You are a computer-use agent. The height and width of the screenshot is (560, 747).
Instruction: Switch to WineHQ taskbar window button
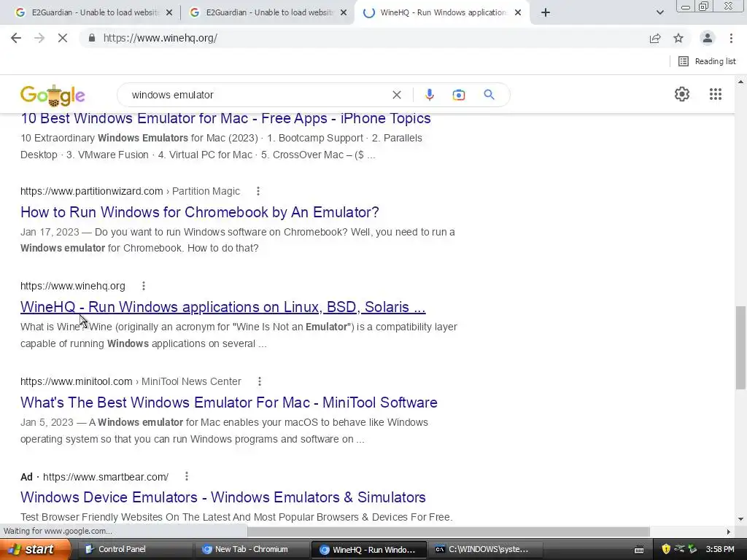(368, 549)
